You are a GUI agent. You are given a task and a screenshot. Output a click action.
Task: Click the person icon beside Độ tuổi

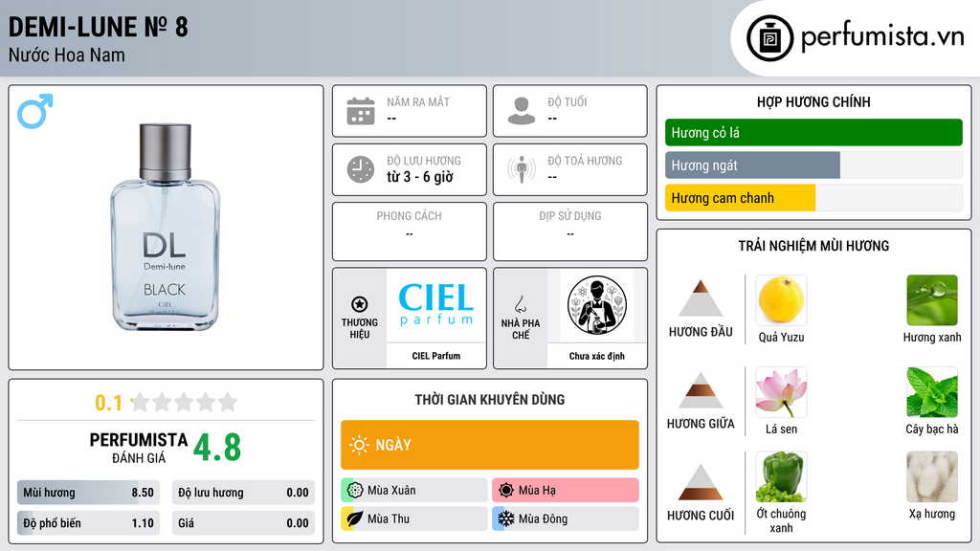click(x=522, y=111)
